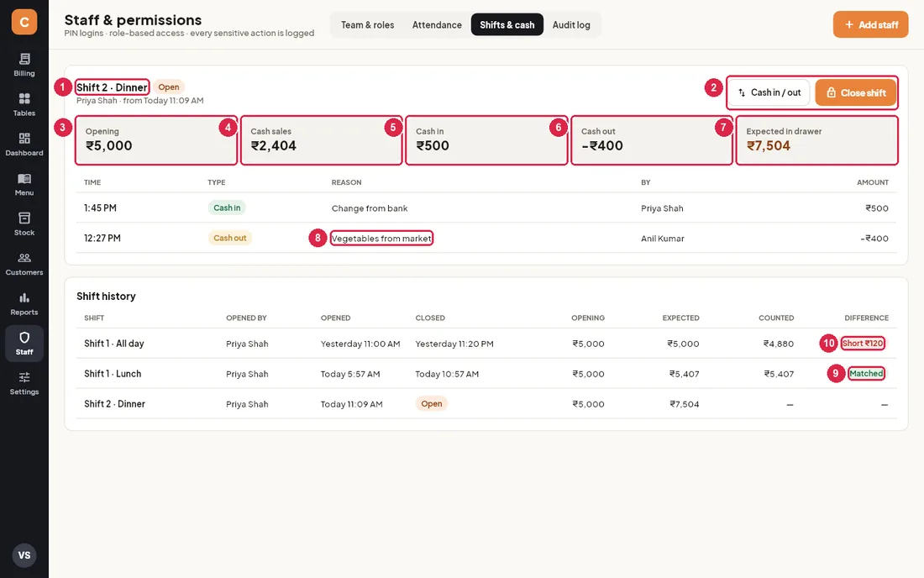This screenshot has width=924, height=578.
Task: Open the Reports chart icon
Action: (x=24, y=297)
